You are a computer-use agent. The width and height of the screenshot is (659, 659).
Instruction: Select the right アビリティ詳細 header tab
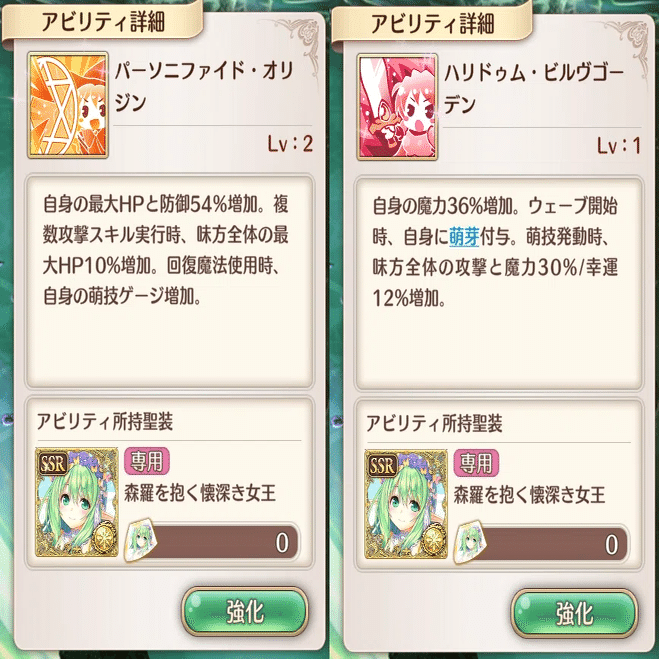coord(432,23)
